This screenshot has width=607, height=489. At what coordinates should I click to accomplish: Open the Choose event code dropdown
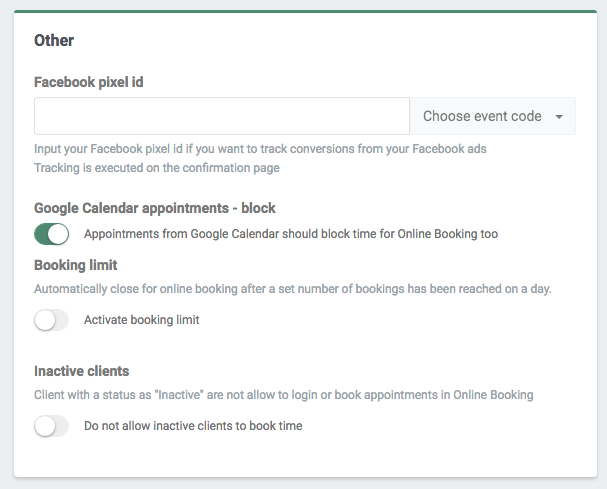(x=482, y=116)
